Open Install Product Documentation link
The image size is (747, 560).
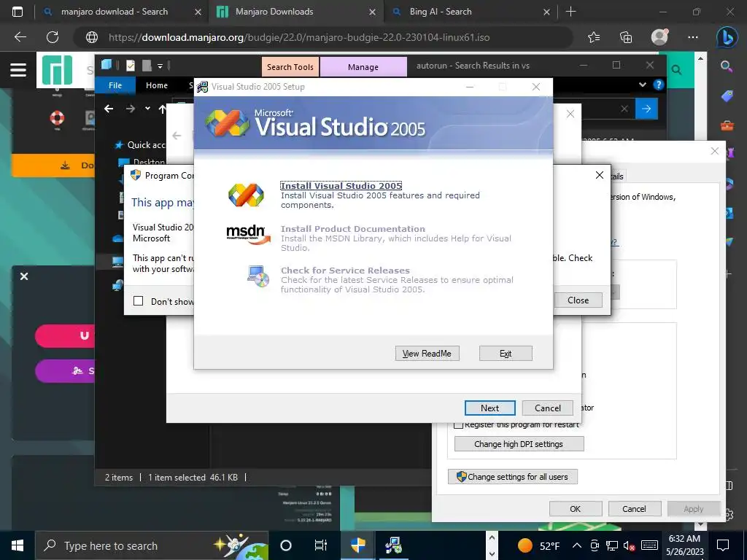pyautogui.click(x=352, y=228)
